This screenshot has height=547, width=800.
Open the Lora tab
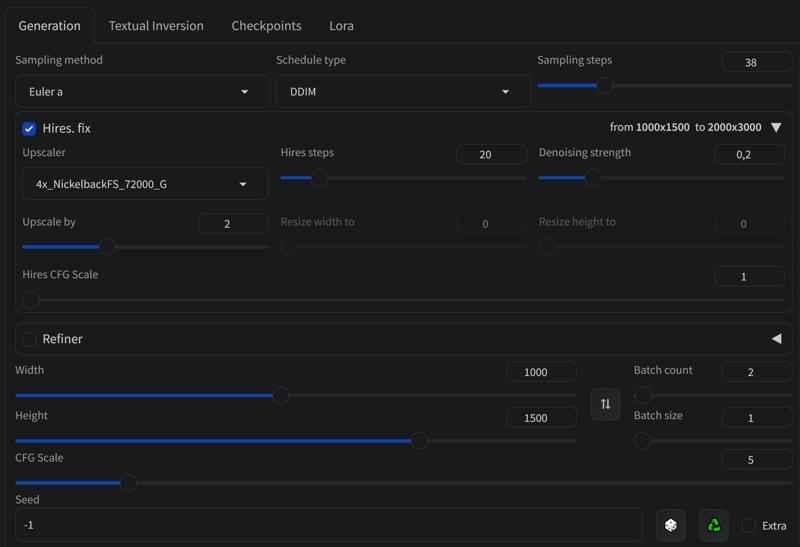(341, 26)
